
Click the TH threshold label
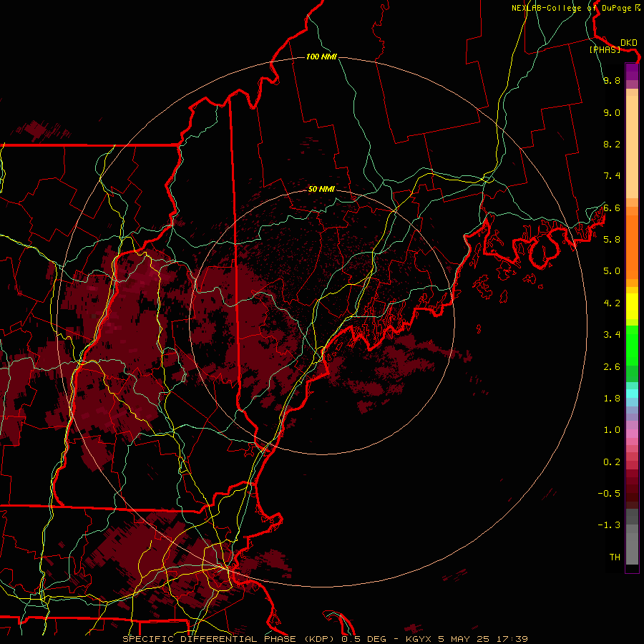tap(615, 557)
